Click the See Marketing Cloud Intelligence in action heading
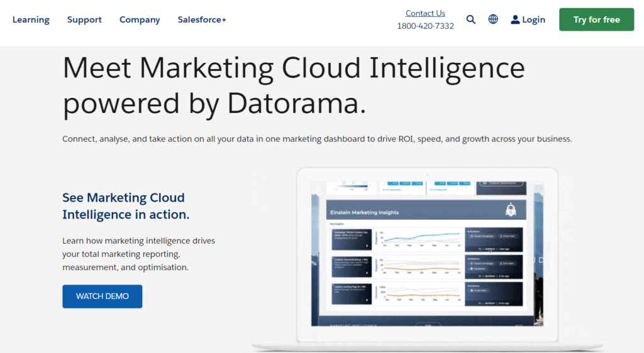Image resolution: width=644 pixels, height=353 pixels. 126,206
